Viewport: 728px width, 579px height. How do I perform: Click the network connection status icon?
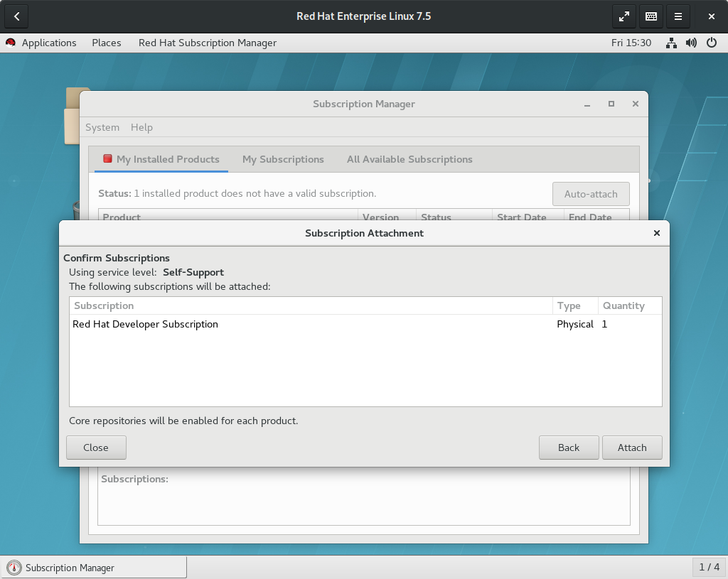point(671,43)
